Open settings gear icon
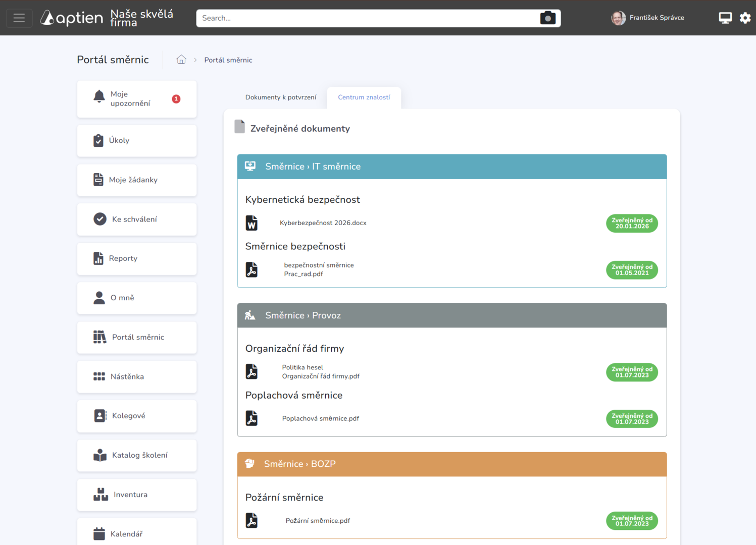 click(745, 18)
